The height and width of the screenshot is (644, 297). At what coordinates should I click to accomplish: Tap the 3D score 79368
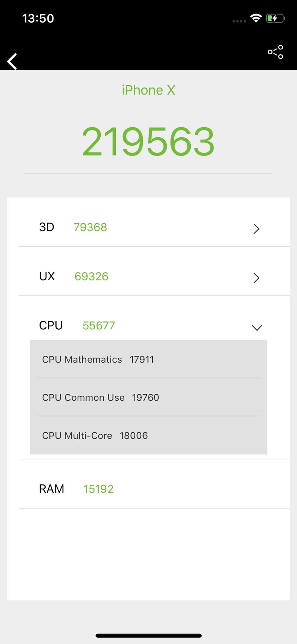90,227
